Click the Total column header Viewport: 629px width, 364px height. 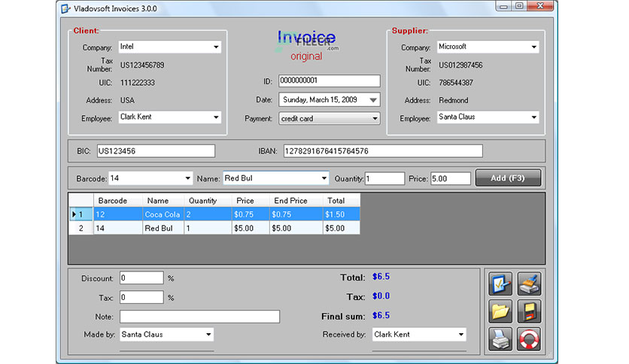[x=342, y=201]
